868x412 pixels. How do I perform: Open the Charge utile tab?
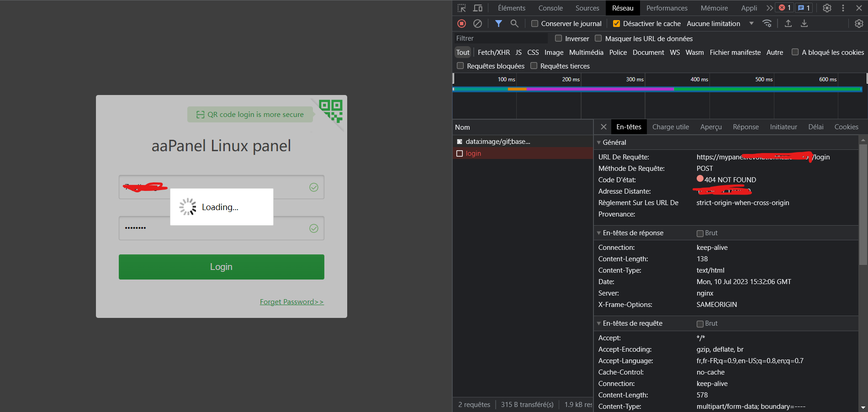coord(671,127)
